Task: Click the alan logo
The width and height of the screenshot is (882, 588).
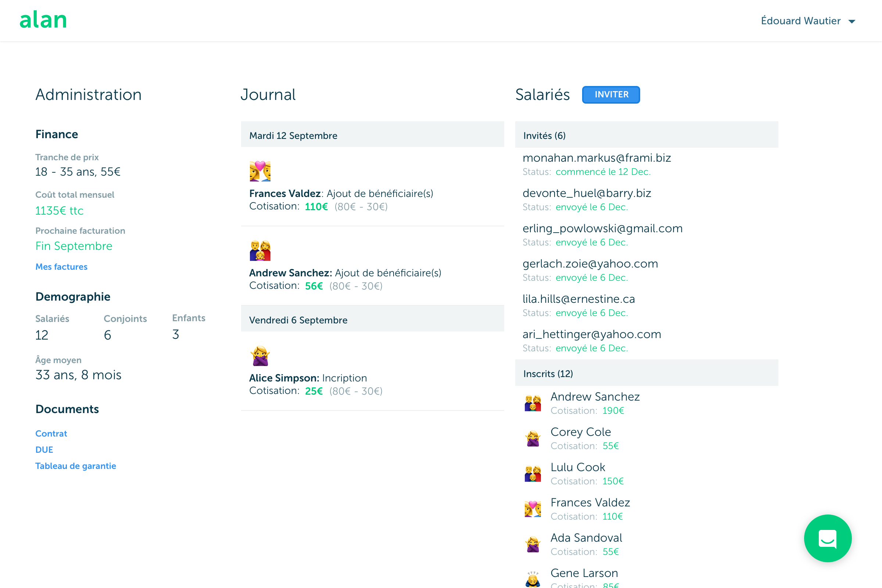Action: point(43,20)
